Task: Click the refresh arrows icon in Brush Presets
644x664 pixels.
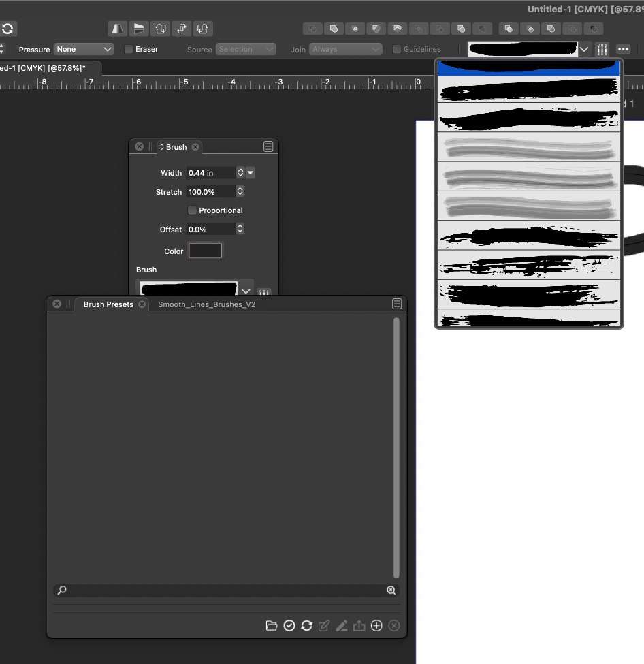Action: [306, 626]
